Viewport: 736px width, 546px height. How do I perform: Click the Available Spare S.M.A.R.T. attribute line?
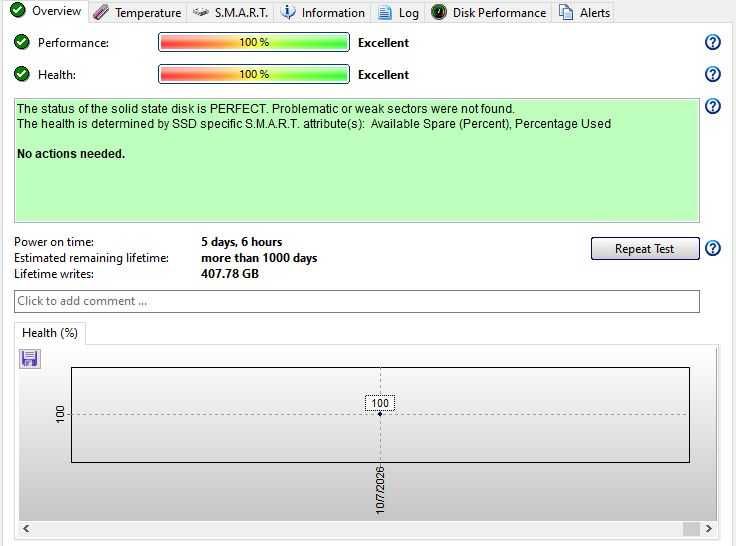[314, 124]
